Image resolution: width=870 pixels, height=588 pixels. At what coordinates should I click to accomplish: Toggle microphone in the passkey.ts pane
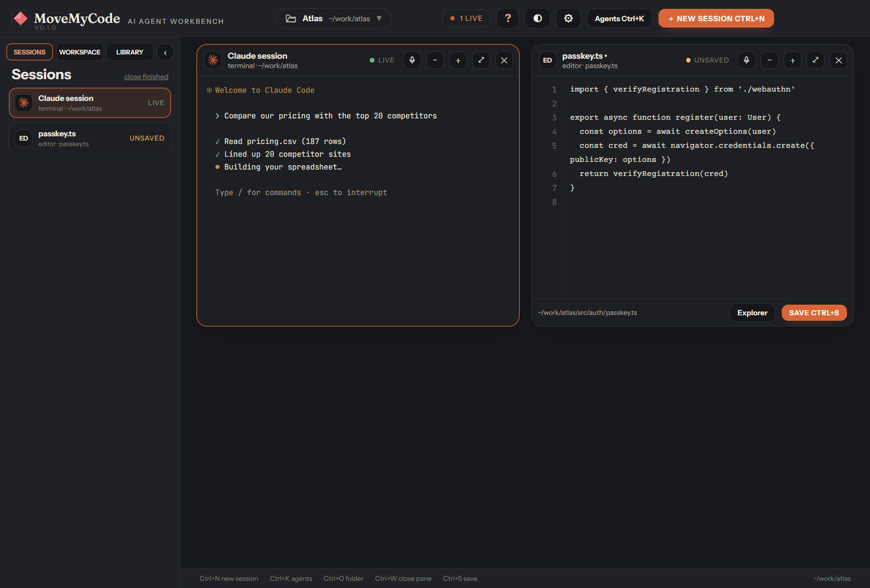[x=747, y=60]
